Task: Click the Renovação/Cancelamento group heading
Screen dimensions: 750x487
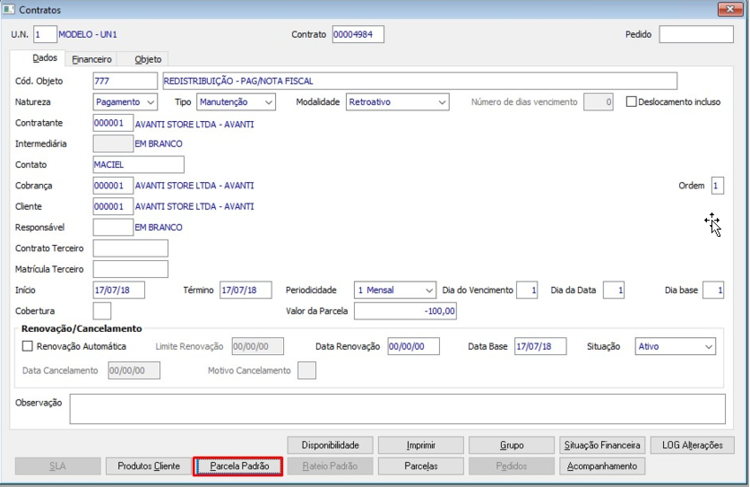Action: coord(81,329)
